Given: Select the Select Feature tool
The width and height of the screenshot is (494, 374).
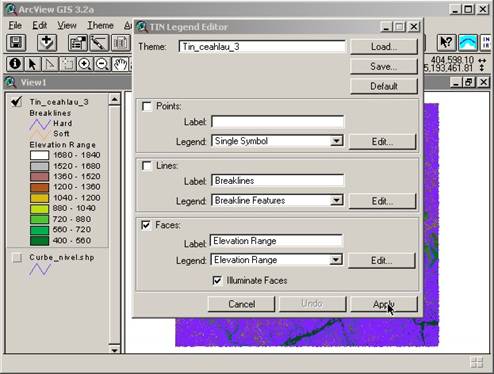Looking at the screenshot, I should [68, 64].
